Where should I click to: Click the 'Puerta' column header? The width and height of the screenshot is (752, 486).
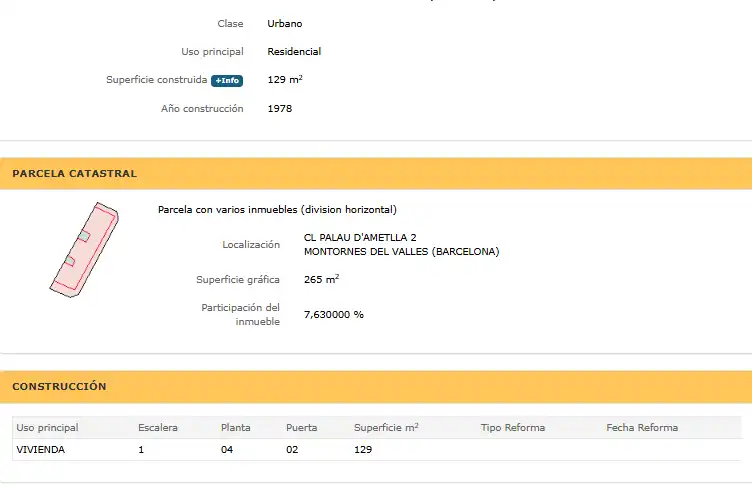[x=302, y=427]
